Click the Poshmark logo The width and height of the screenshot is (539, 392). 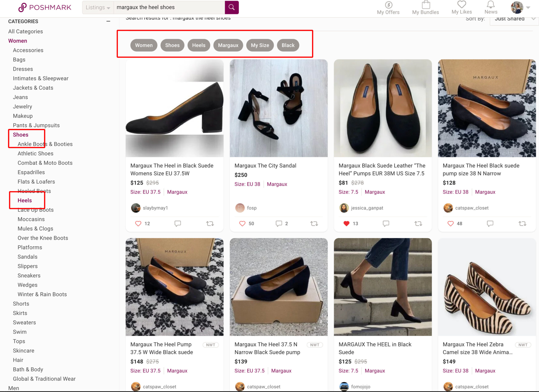[x=45, y=7]
